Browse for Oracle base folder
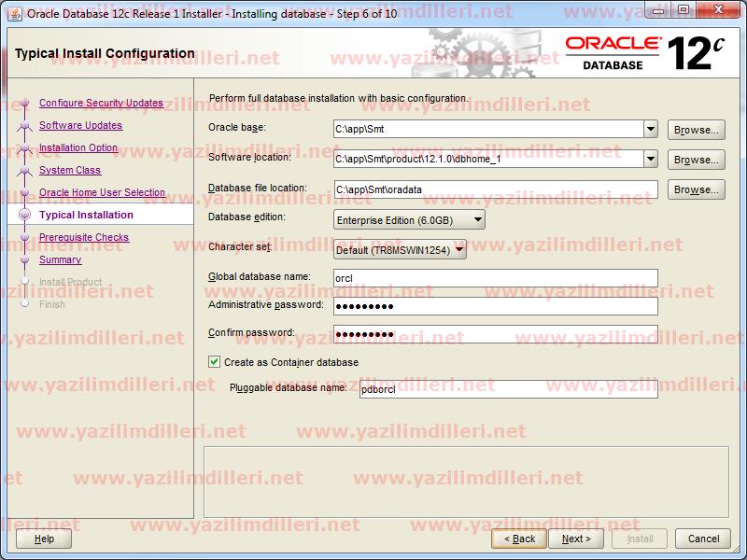 pyautogui.click(x=696, y=130)
